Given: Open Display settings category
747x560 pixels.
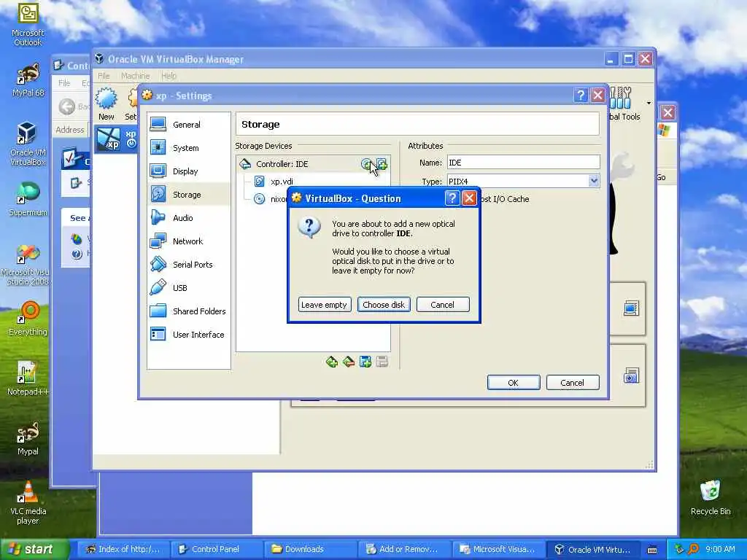Looking at the screenshot, I should tap(189, 171).
